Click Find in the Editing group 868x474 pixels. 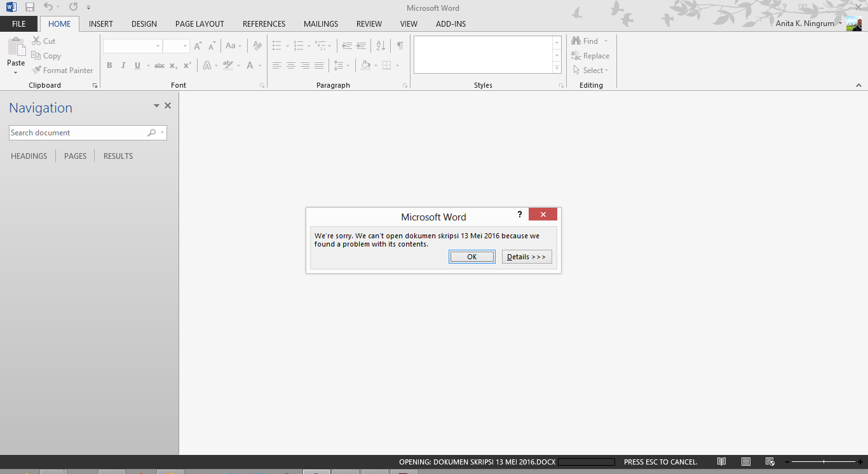585,41
